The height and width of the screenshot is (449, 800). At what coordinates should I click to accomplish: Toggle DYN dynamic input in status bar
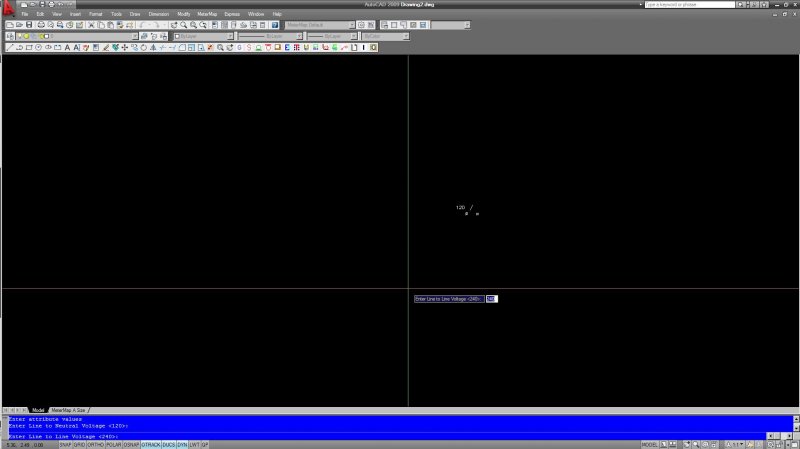pos(182,445)
